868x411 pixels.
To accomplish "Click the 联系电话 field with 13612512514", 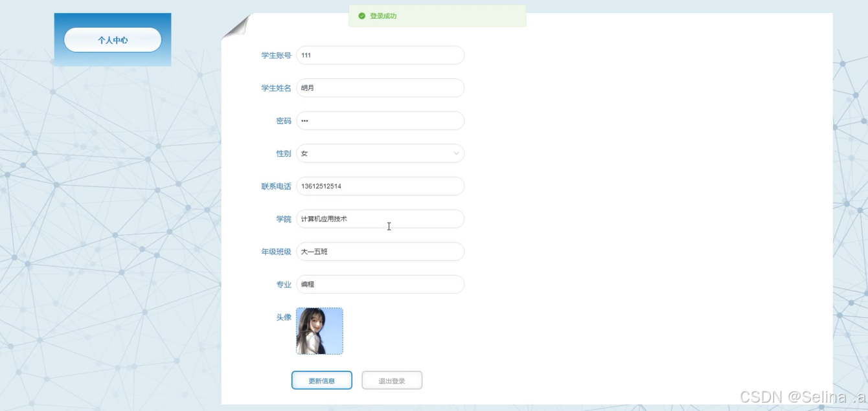I will coord(380,186).
